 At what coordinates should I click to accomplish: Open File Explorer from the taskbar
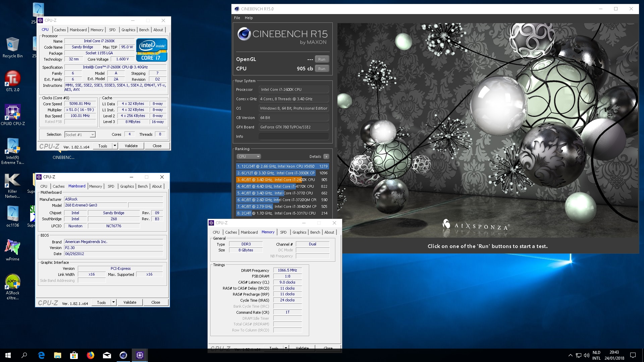pyautogui.click(x=58, y=355)
